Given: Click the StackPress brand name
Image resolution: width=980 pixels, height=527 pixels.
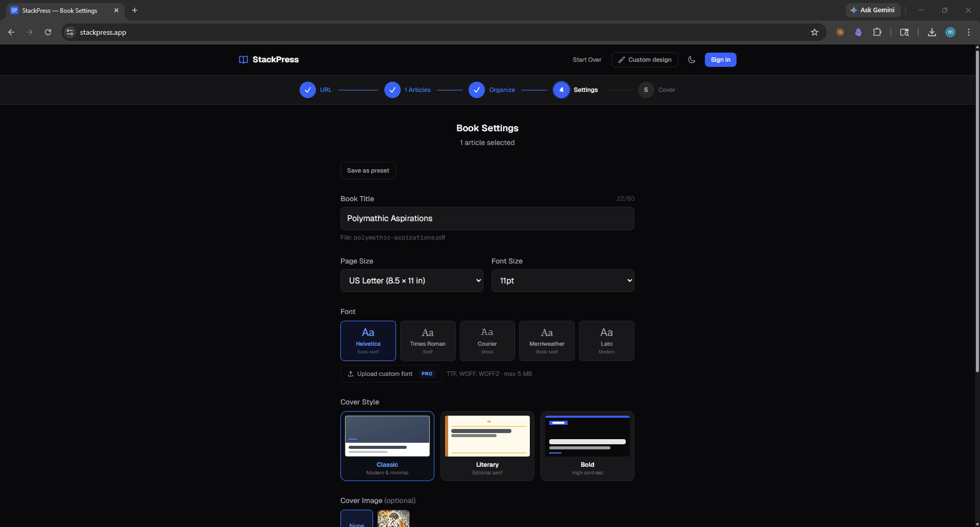Looking at the screenshot, I should (x=276, y=60).
